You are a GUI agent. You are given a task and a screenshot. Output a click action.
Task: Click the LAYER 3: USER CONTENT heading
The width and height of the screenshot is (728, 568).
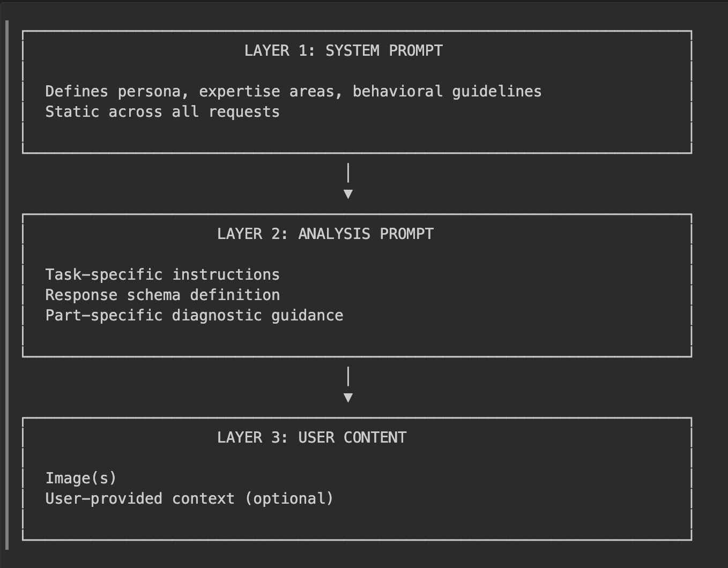[312, 437]
